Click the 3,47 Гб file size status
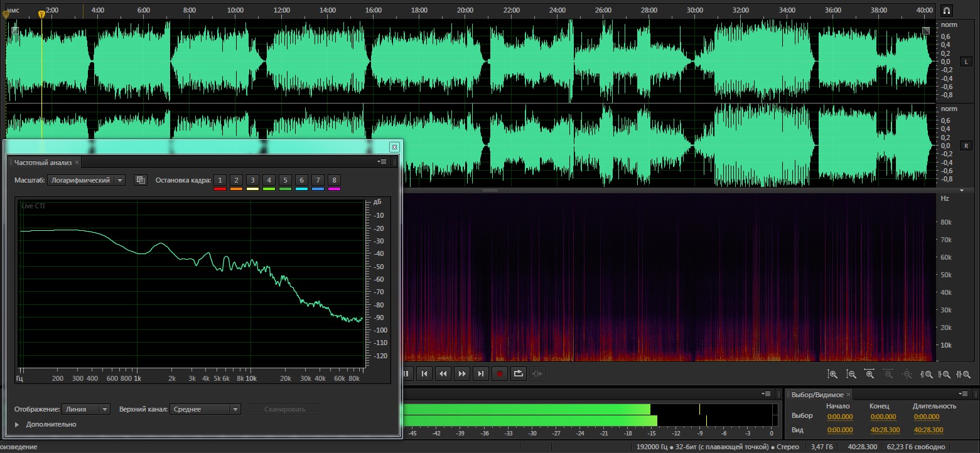This screenshot has height=453, width=980. (822, 447)
